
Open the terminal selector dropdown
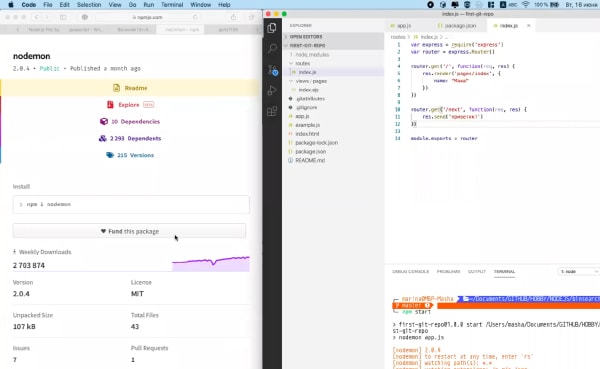(578, 271)
